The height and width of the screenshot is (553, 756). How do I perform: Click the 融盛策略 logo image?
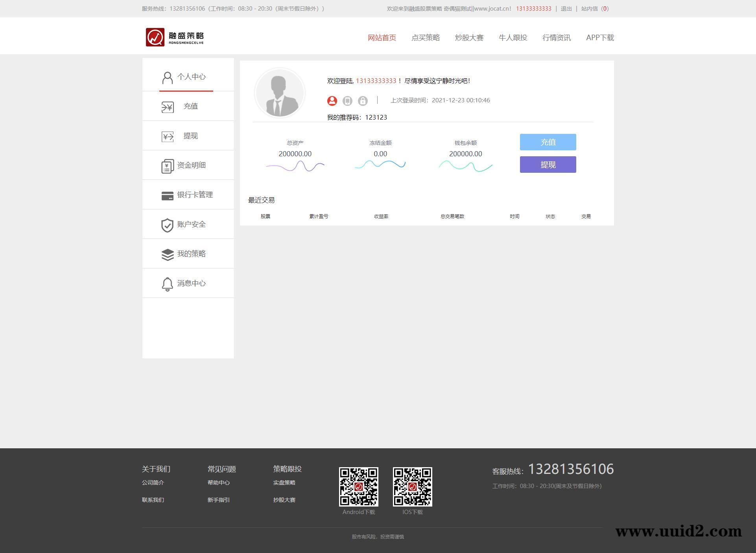(174, 37)
